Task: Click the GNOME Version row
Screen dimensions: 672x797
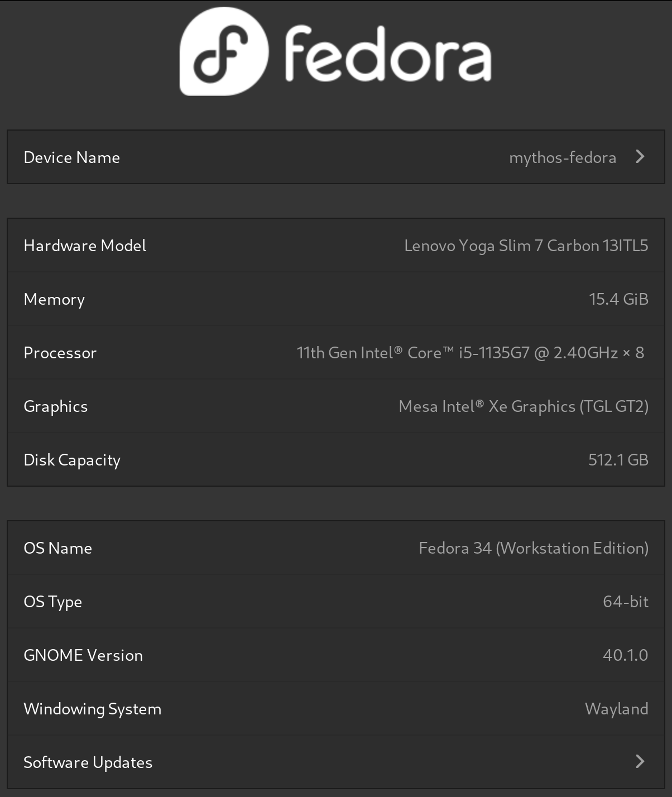Action: tap(335, 655)
